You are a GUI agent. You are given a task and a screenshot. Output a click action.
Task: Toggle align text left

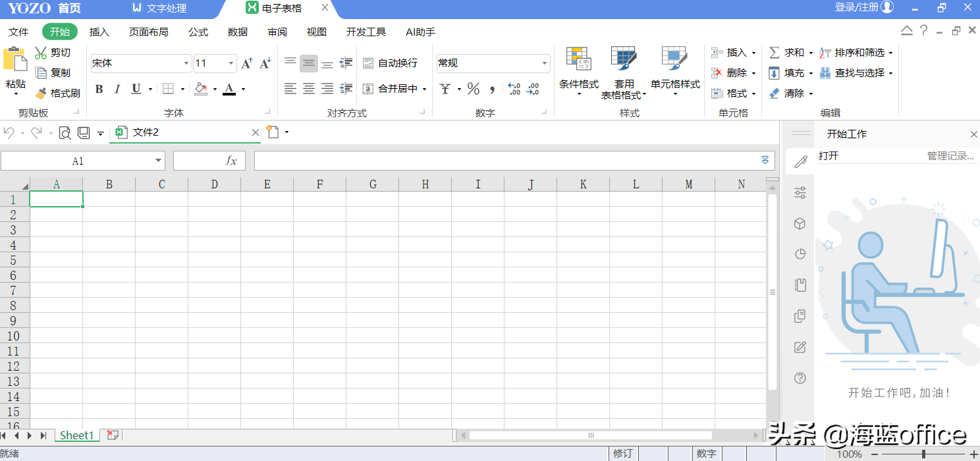click(290, 88)
